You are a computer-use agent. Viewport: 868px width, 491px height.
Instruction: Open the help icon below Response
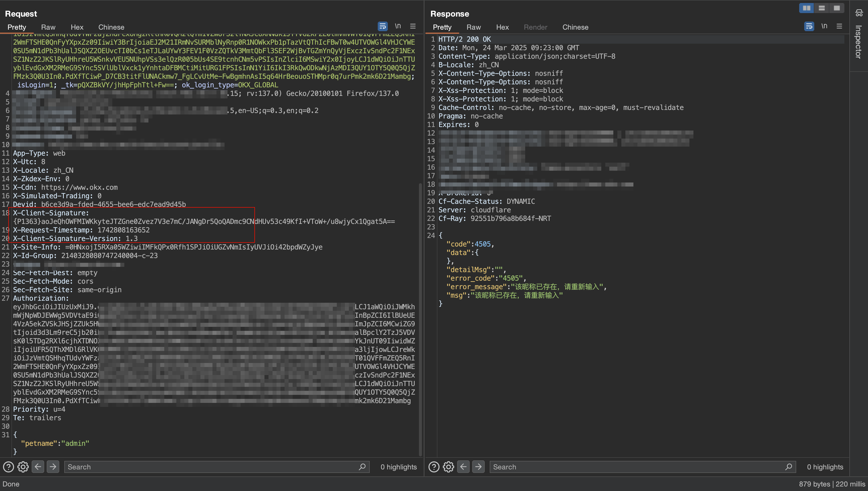(434, 467)
